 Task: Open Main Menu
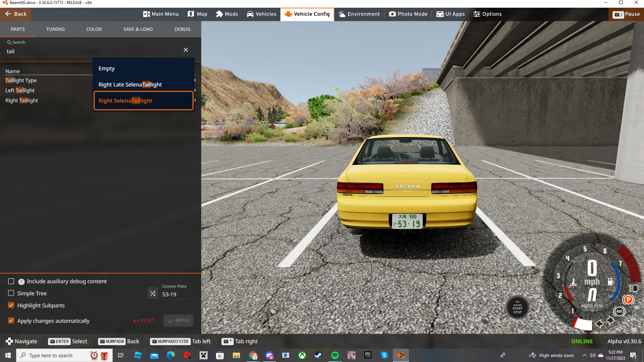click(x=161, y=14)
